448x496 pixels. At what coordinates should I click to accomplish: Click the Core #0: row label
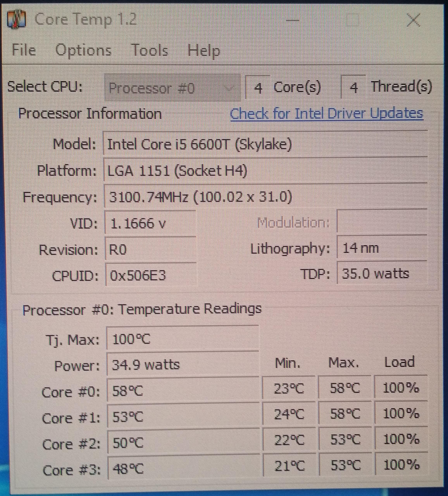click(x=71, y=392)
